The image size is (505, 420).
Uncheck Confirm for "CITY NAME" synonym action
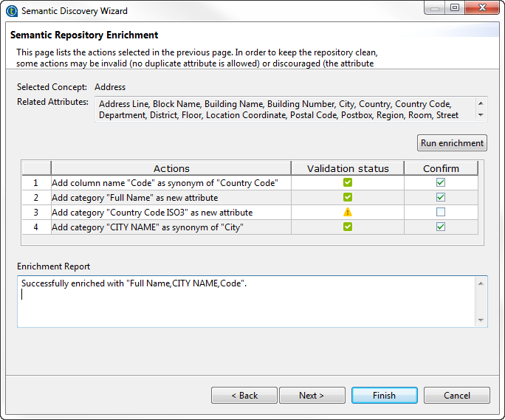click(x=441, y=227)
